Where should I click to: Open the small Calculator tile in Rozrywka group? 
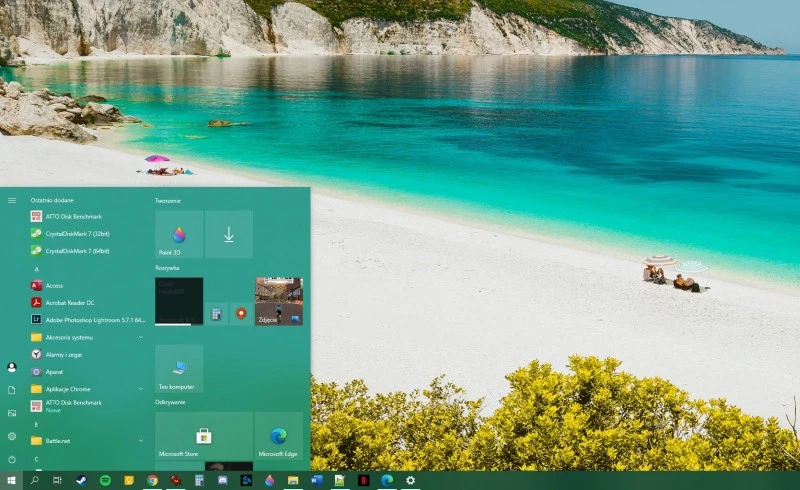click(216, 313)
